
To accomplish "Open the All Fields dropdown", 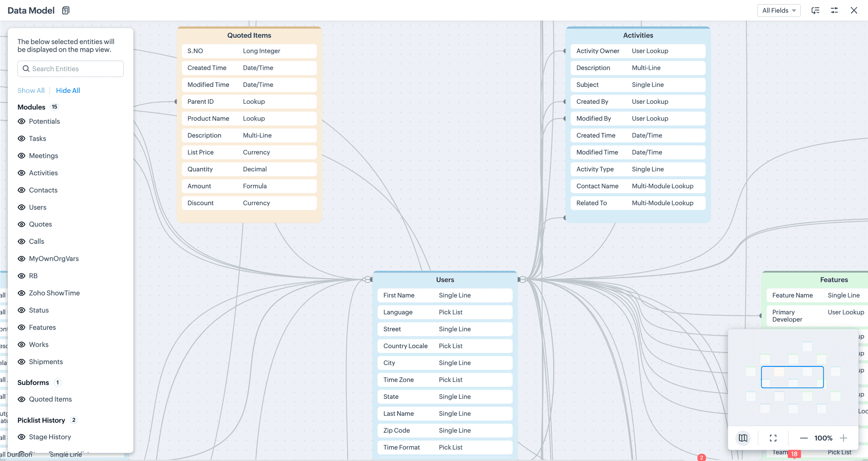I will tap(779, 10).
